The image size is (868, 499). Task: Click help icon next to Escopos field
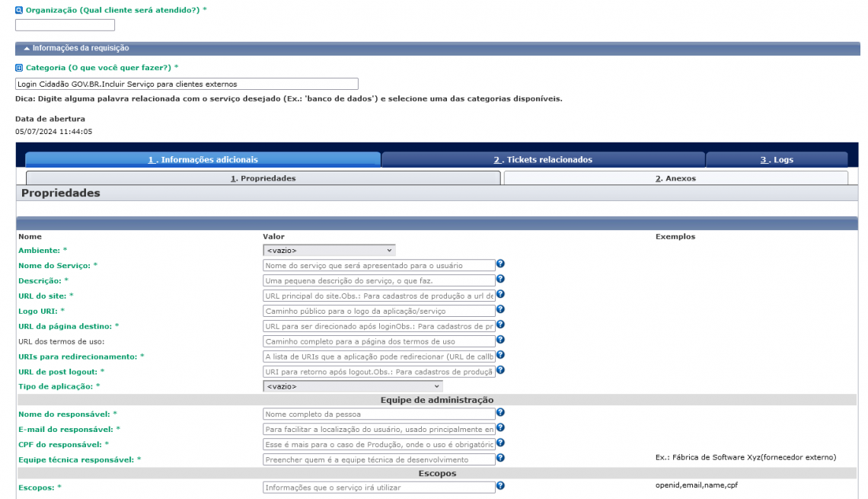(x=500, y=486)
